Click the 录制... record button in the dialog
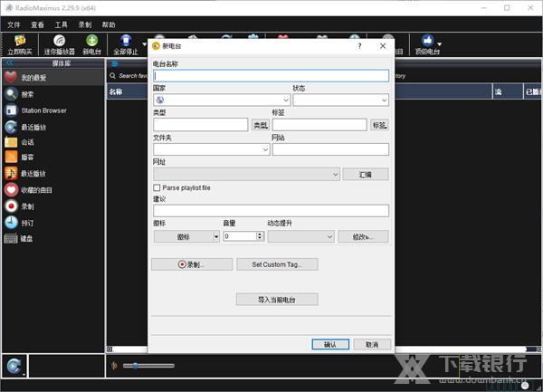The height and width of the screenshot is (392, 543). point(192,264)
